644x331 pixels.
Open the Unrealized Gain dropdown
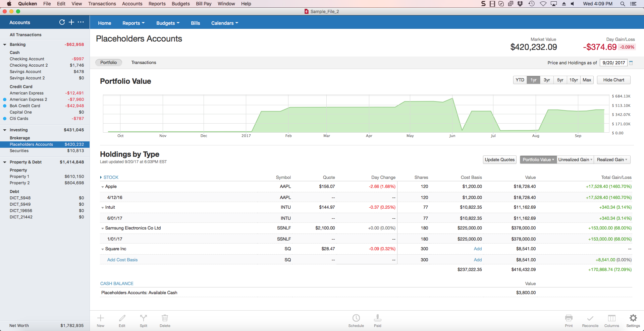tap(575, 160)
